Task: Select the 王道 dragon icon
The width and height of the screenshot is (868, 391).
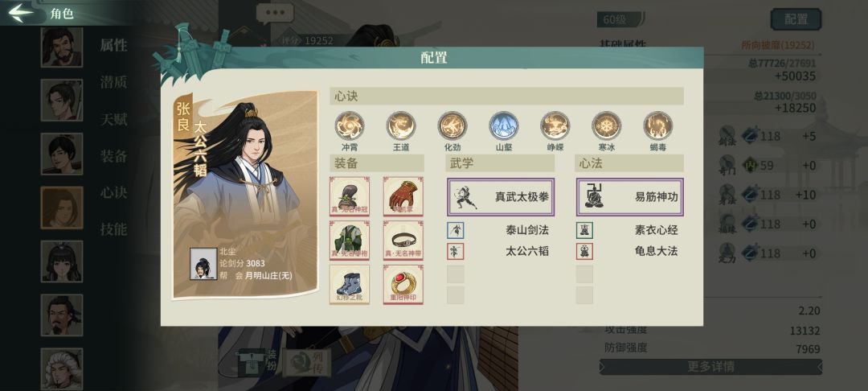Action: [401, 126]
